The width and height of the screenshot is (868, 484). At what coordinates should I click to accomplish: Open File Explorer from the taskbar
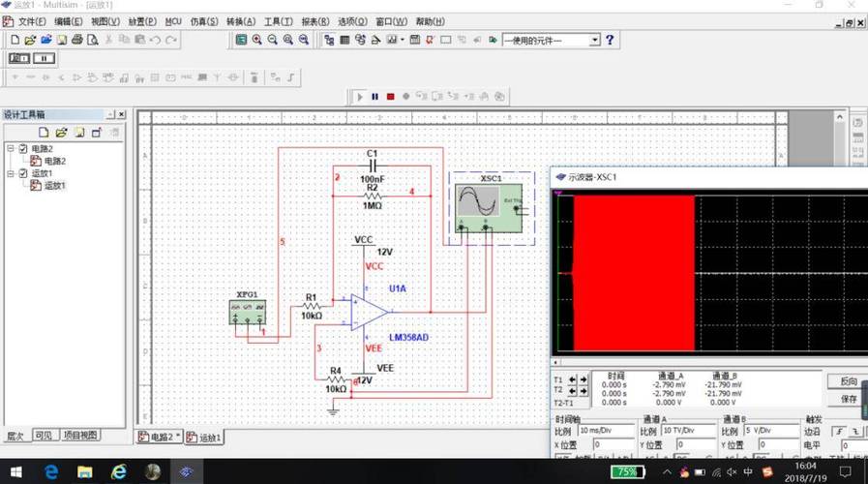point(85,471)
